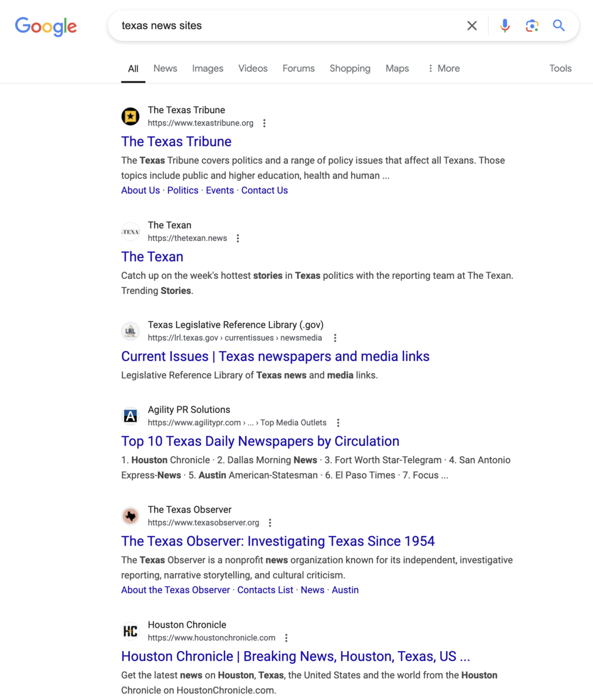Expand the More search filters menu

[x=443, y=68]
